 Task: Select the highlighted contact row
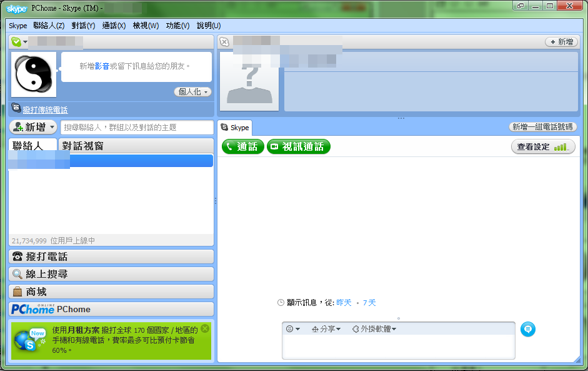tap(111, 160)
